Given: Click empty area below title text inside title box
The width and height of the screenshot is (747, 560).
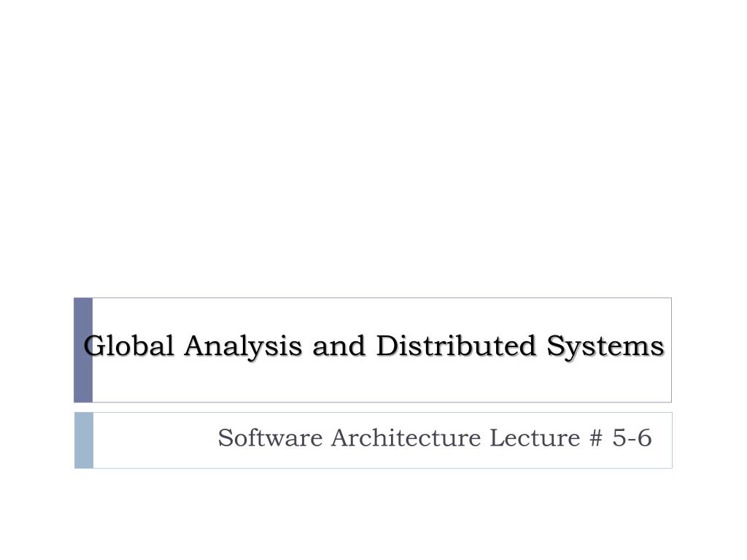Looking at the screenshot, I should point(381,384).
